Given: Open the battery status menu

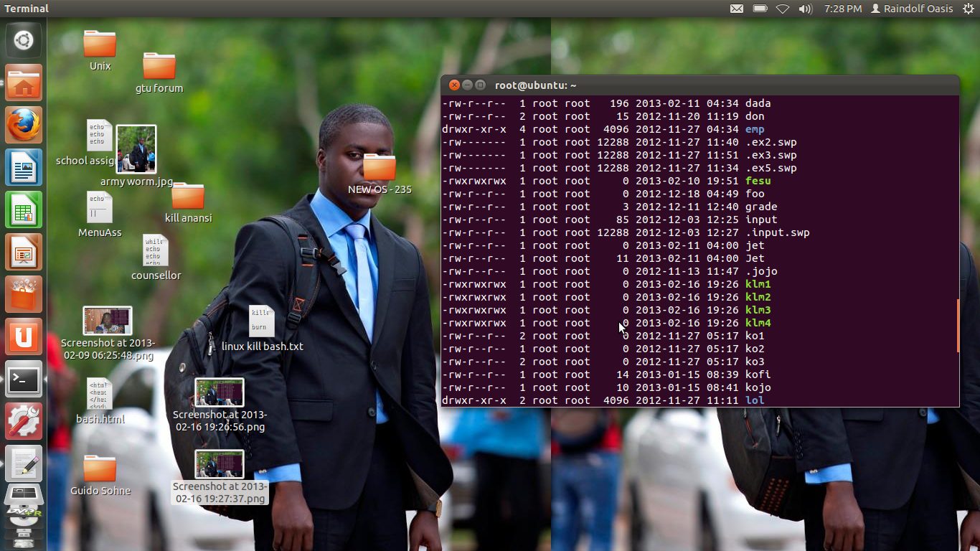Looking at the screenshot, I should click(760, 9).
